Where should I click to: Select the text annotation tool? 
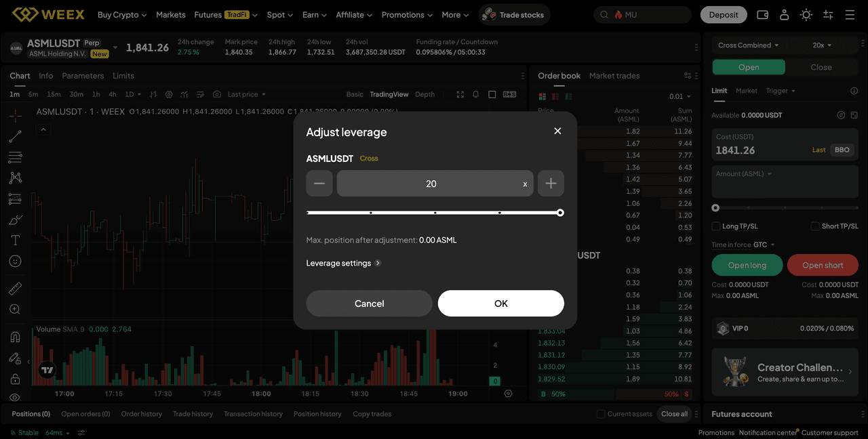coord(15,240)
